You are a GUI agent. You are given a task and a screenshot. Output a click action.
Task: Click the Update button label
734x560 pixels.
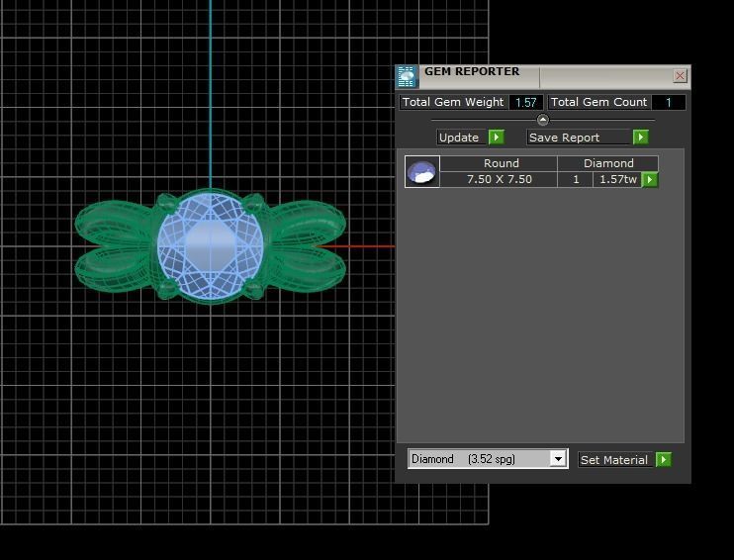[462, 138]
